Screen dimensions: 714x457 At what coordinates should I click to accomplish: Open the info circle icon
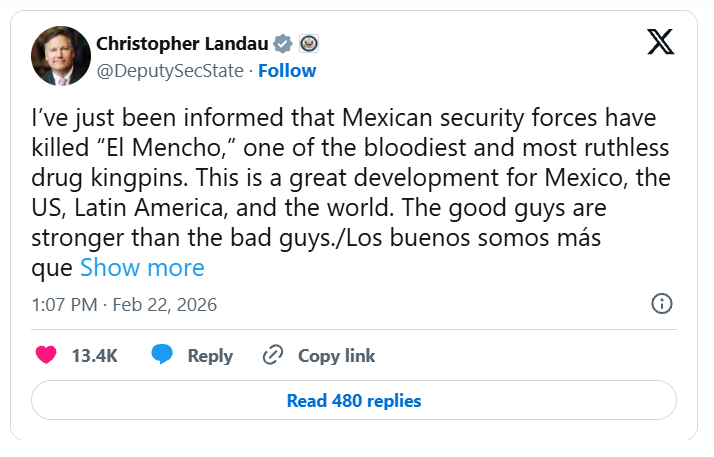pyautogui.click(x=661, y=304)
